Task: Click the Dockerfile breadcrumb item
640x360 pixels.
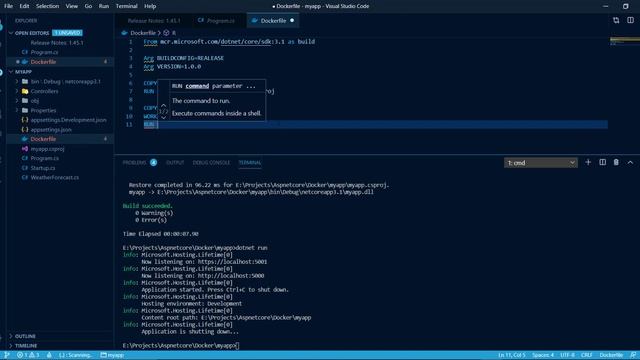Action: (143, 33)
